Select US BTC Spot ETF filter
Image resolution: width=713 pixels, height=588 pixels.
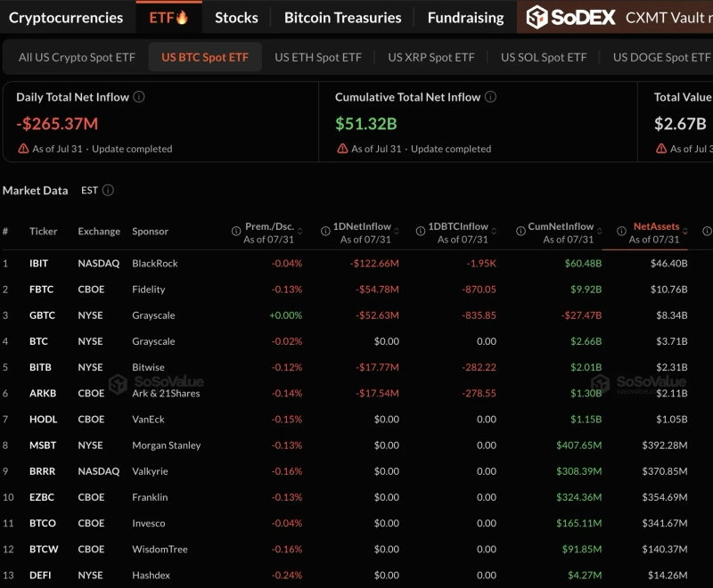click(205, 57)
